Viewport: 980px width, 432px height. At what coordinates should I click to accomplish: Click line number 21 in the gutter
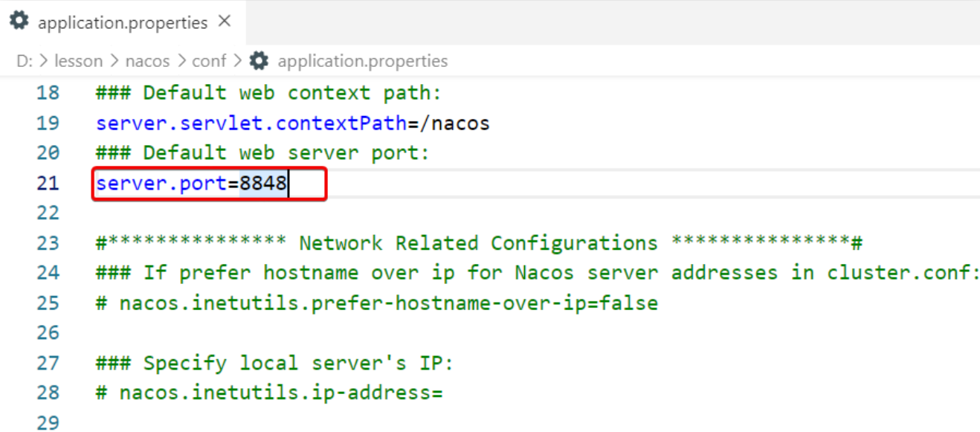coord(48,183)
